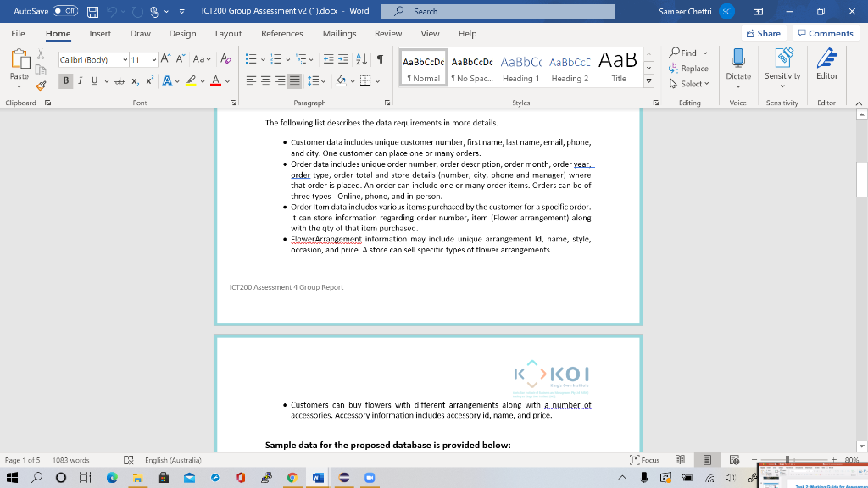Viewport: 868px width, 488px height.
Task: Click inside the Search box at top
Action: click(x=498, y=12)
